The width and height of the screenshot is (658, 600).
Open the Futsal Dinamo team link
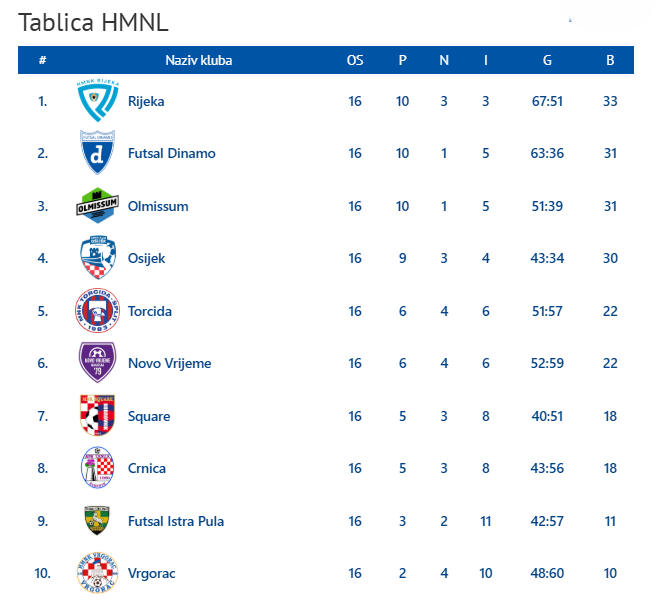pyautogui.click(x=171, y=153)
